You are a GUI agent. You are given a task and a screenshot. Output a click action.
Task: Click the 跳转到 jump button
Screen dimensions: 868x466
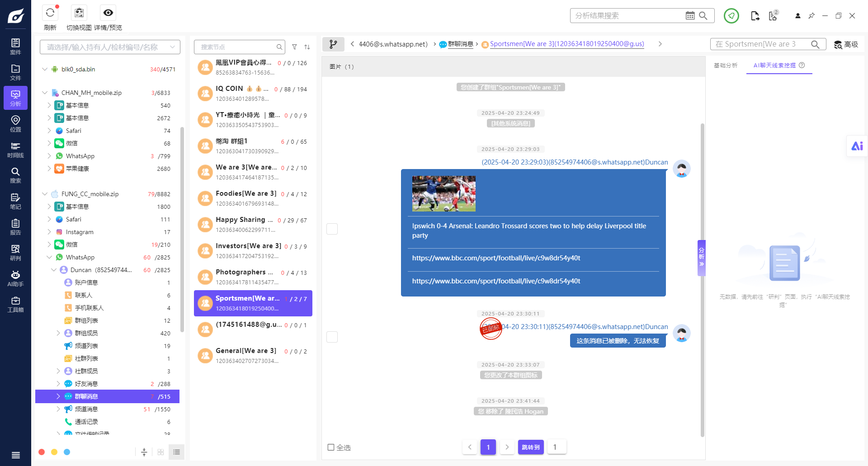click(531, 447)
